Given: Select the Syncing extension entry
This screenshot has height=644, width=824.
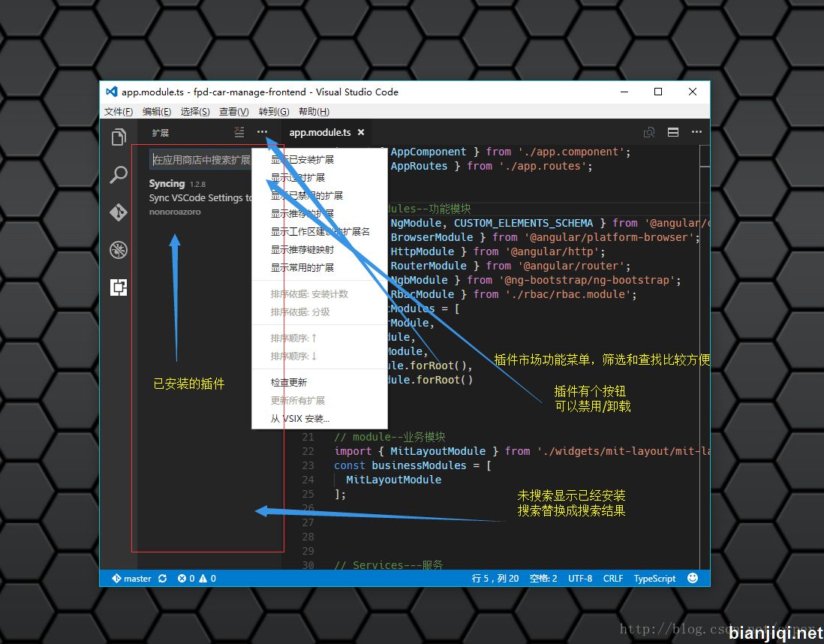Looking at the screenshot, I should 200,197.
